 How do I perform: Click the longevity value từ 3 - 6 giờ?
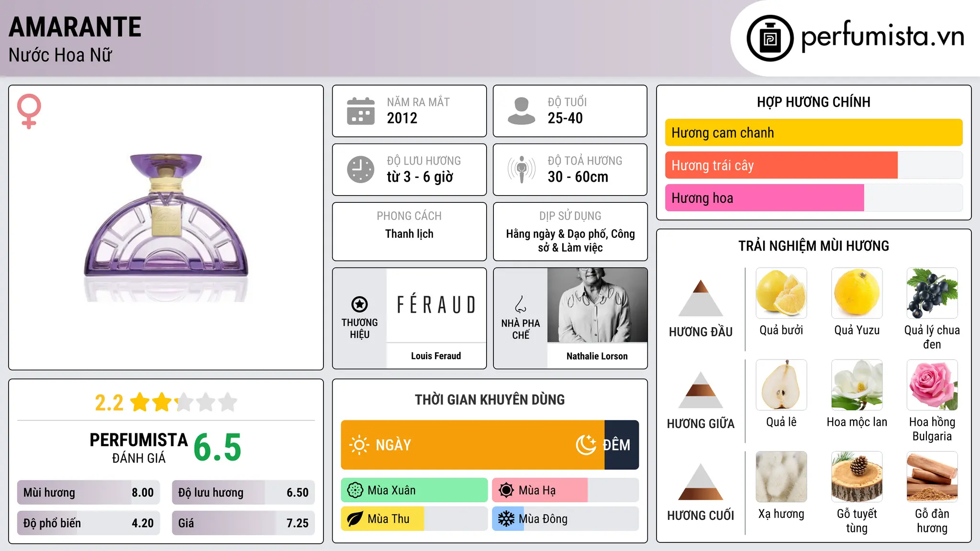click(x=420, y=177)
